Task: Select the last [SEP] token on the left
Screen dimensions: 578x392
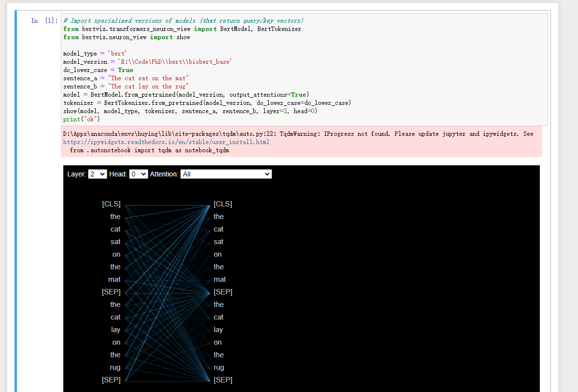Action: (x=111, y=379)
